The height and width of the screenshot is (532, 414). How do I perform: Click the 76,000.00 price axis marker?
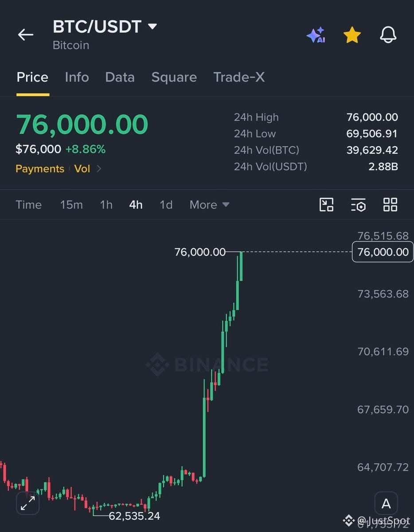tap(383, 252)
